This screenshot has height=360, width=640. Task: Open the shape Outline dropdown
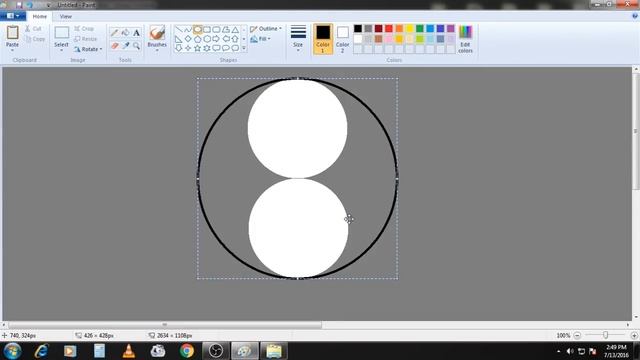pyautogui.click(x=266, y=29)
